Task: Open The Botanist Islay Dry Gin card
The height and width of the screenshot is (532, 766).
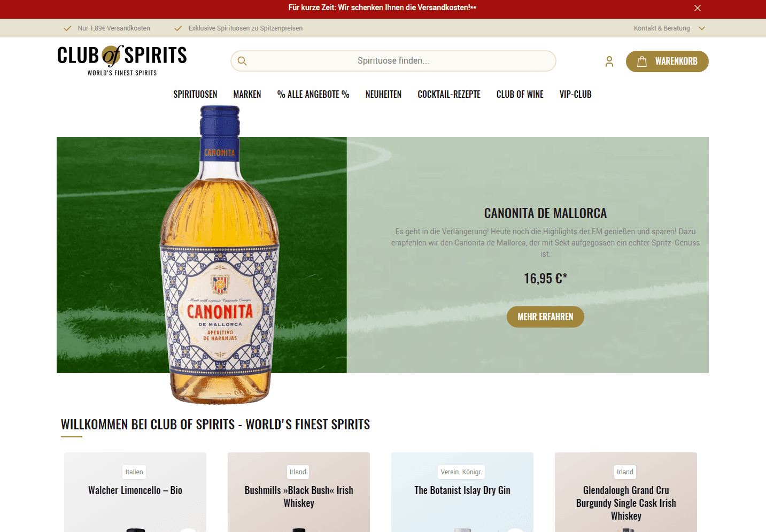Action: tap(462, 492)
